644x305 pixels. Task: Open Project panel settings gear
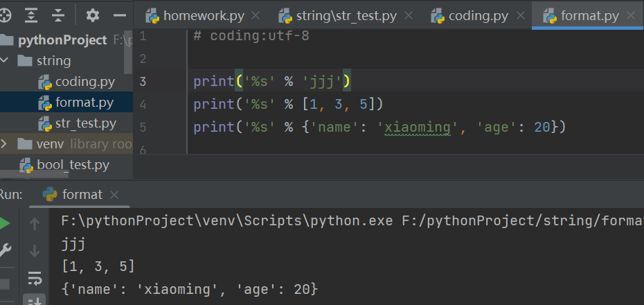pos(93,15)
